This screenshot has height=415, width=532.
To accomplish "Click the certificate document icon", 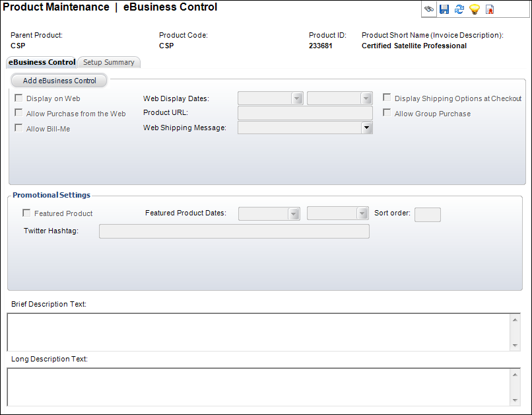I will tap(490, 9).
